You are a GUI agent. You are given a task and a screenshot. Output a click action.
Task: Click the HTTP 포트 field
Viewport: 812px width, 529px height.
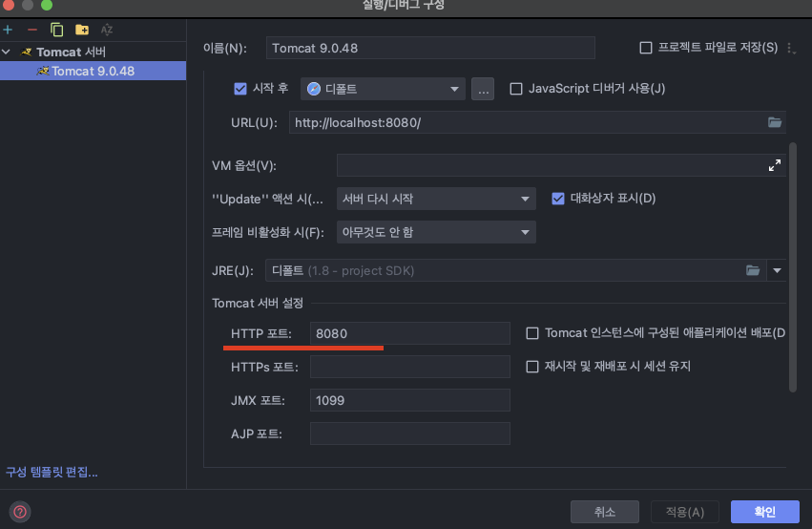(410, 333)
